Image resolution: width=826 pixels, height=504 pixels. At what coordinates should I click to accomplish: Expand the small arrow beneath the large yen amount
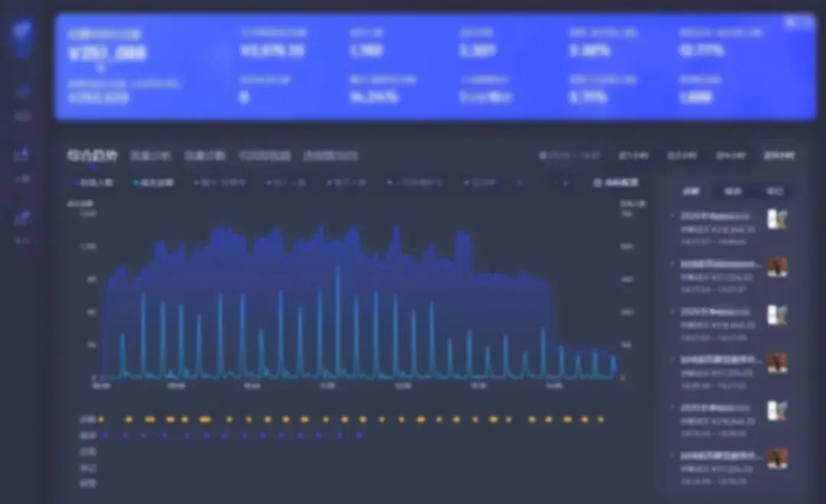(x=101, y=68)
